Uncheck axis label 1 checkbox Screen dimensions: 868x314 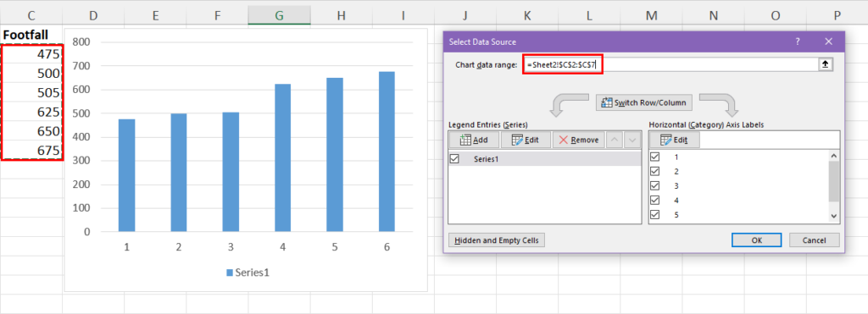click(655, 157)
